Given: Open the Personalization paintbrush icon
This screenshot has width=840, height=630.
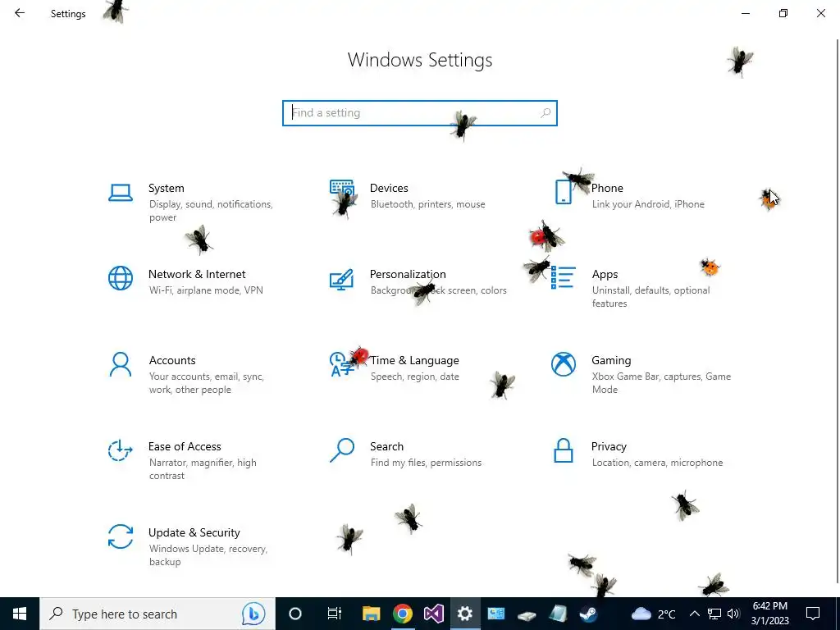Looking at the screenshot, I should (342, 279).
